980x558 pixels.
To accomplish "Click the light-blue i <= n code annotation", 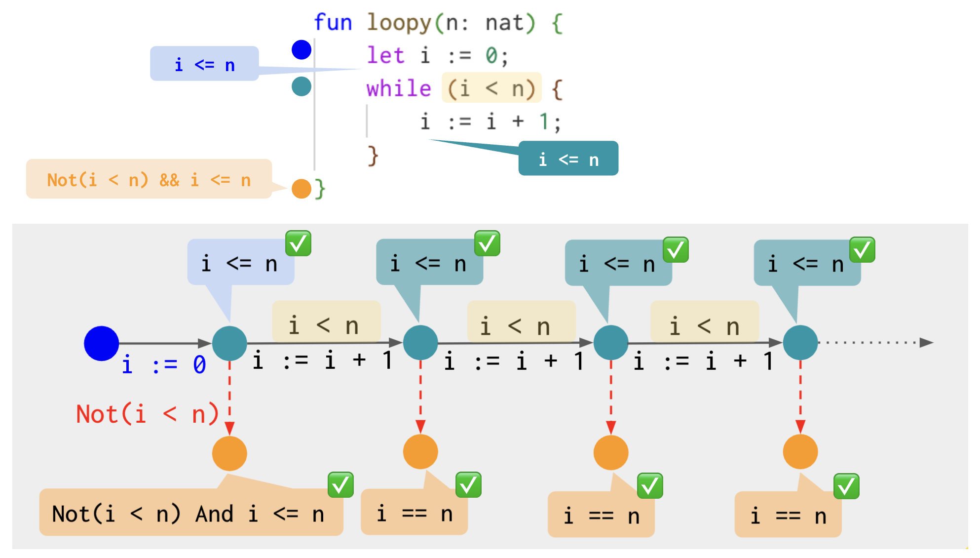I will coord(204,64).
